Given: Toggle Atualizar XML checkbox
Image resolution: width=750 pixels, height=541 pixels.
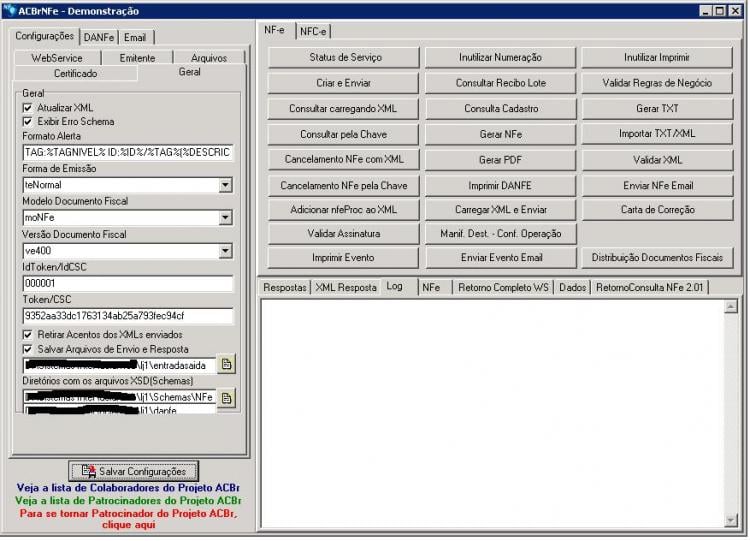Looking at the screenshot, I should [27, 108].
